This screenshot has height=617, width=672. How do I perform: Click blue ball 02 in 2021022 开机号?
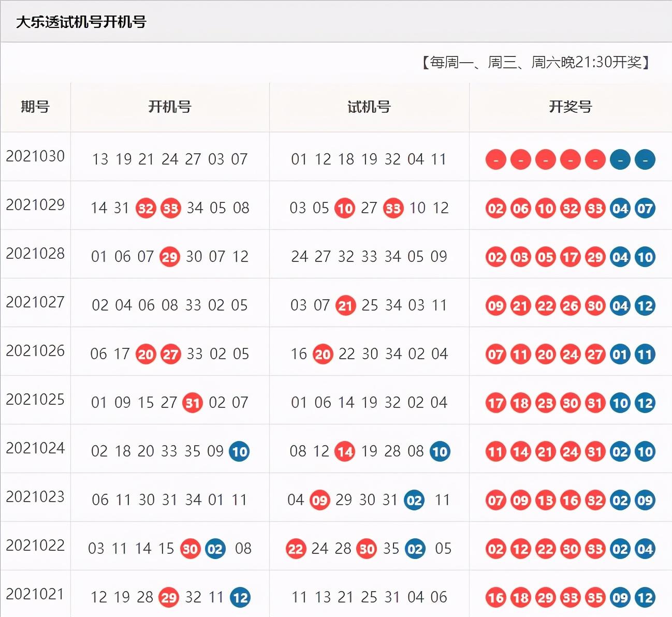pyautogui.click(x=215, y=549)
